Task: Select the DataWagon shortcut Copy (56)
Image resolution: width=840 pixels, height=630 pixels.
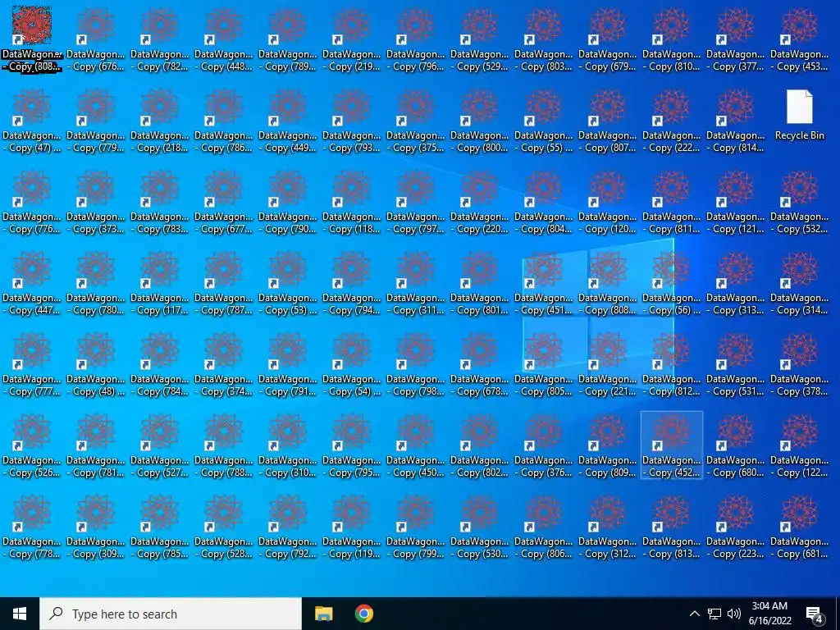Action: 672,284
